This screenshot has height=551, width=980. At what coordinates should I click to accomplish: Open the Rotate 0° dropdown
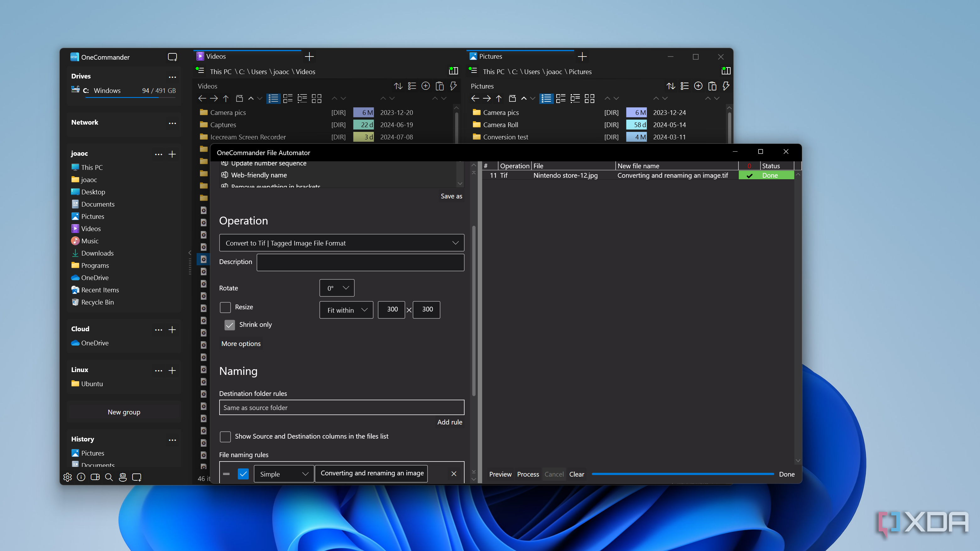click(x=337, y=288)
